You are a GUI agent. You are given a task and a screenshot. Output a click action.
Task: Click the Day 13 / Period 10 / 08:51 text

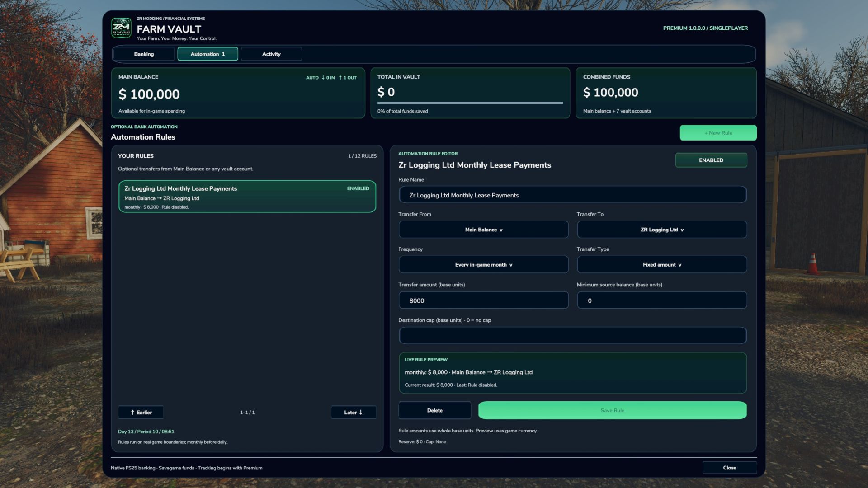(146, 432)
